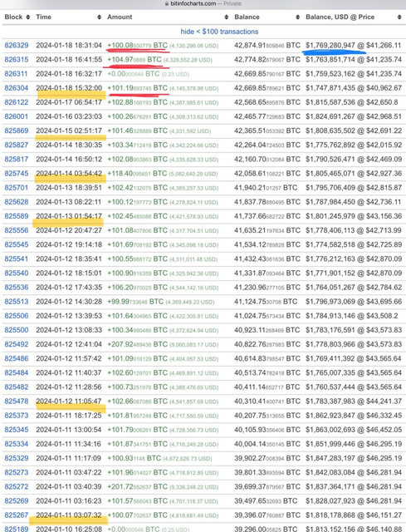This screenshot has height=532, width=406.
Task: Open block 826304 link
Action: [x=17, y=88]
